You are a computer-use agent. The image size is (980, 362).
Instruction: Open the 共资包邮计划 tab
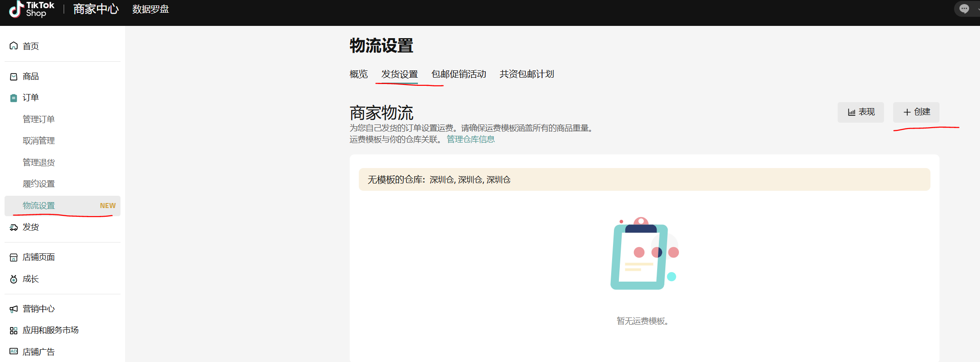point(527,74)
